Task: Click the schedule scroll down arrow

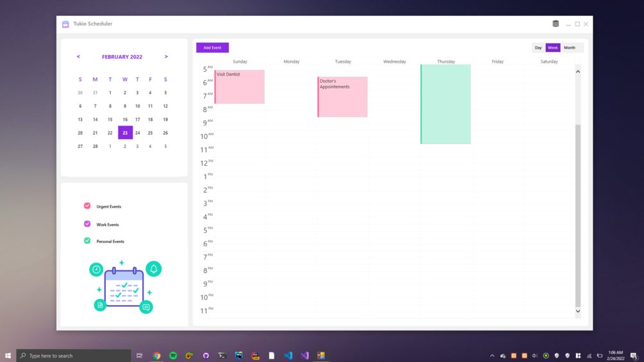Action: point(578,311)
